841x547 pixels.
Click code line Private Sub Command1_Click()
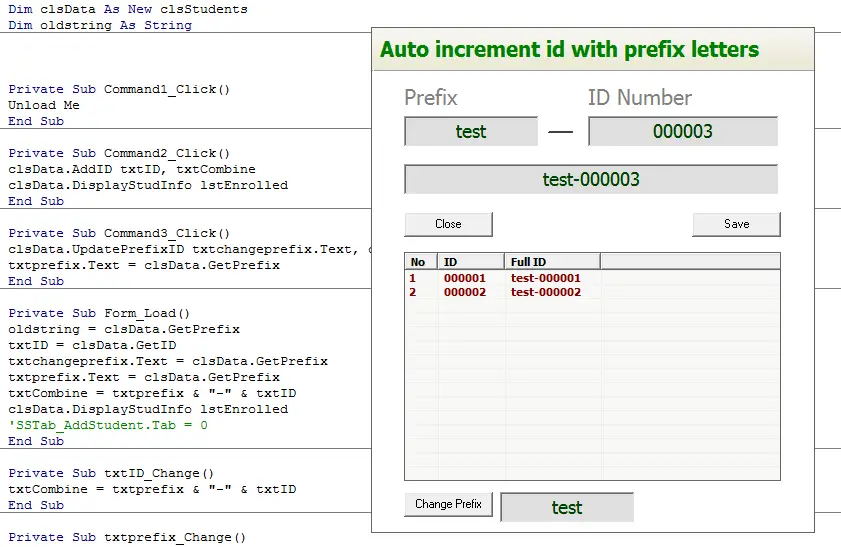119,89
